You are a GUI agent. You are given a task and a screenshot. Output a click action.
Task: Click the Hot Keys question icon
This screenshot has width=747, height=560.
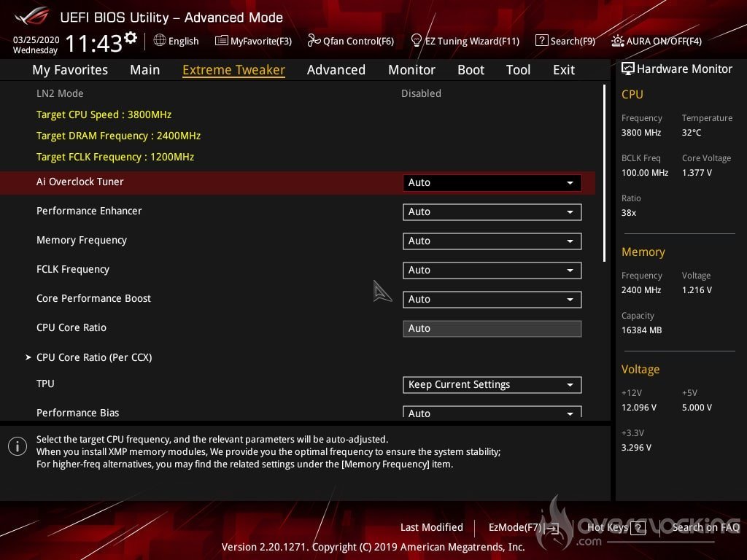click(638, 528)
